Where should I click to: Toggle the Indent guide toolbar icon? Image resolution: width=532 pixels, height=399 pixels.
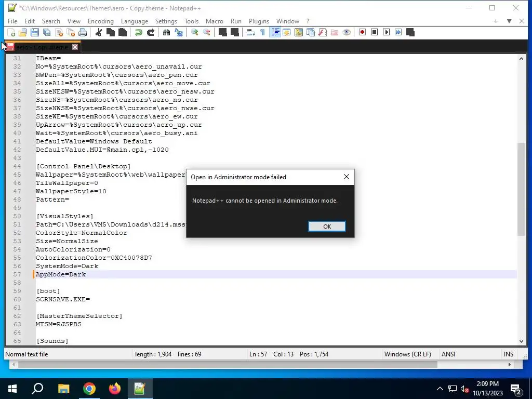[x=275, y=32]
